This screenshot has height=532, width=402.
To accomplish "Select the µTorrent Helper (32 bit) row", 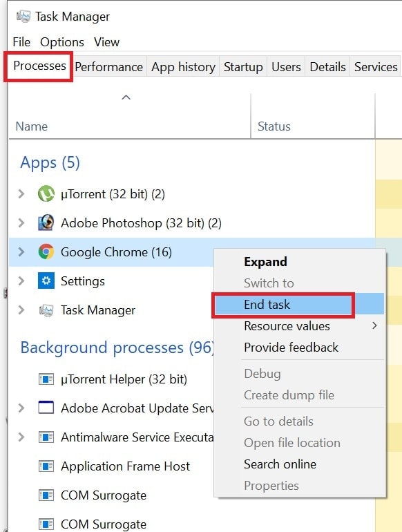I will tap(111, 379).
